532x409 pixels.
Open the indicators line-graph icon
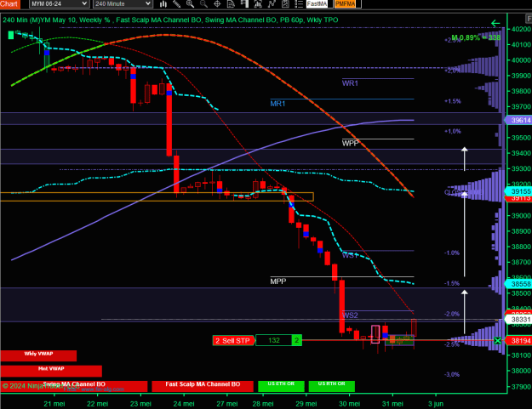272,3
